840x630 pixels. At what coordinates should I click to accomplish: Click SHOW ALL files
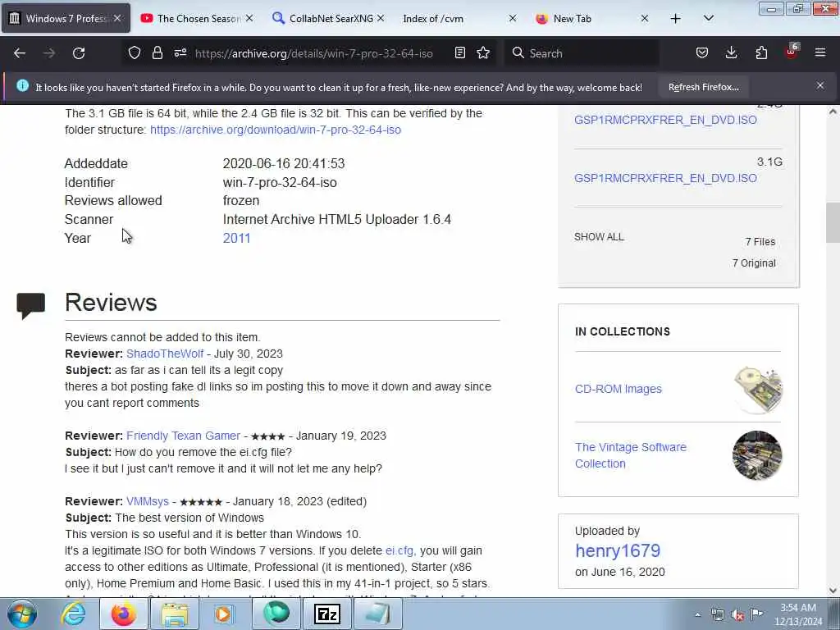pyautogui.click(x=599, y=237)
